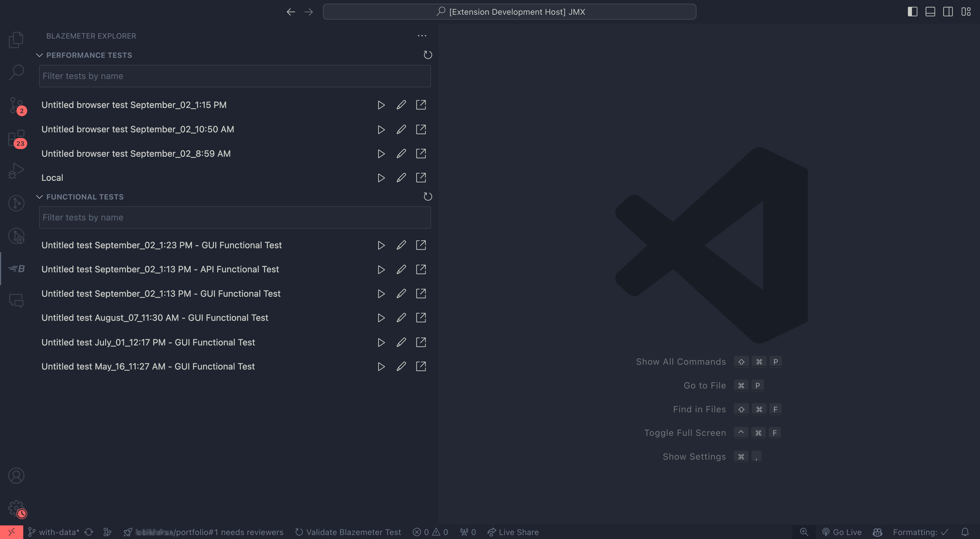
Task: Open Customize Layout options
Action: (x=966, y=12)
